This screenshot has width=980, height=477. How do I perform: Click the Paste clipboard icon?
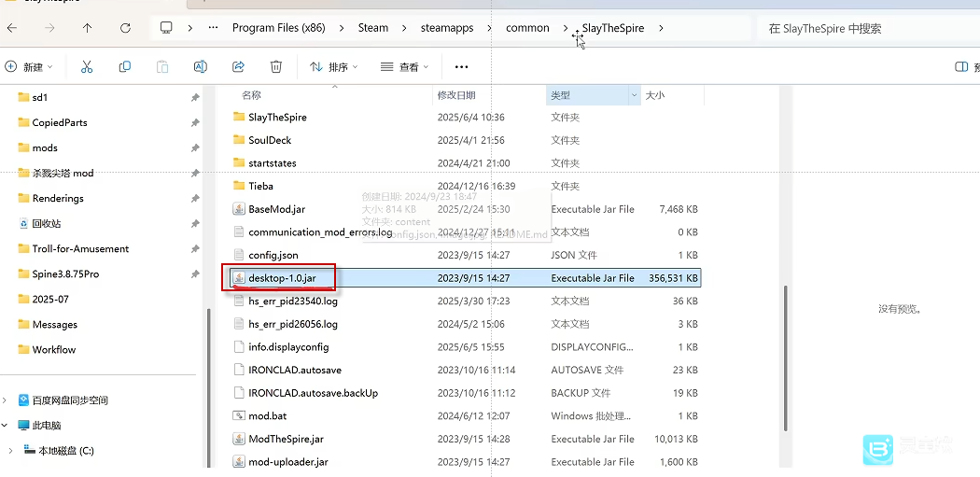pos(162,67)
